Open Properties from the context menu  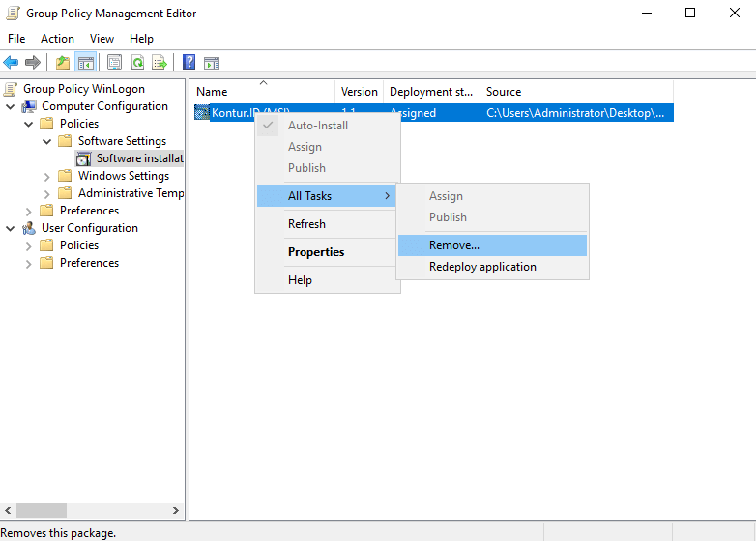(316, 252)
